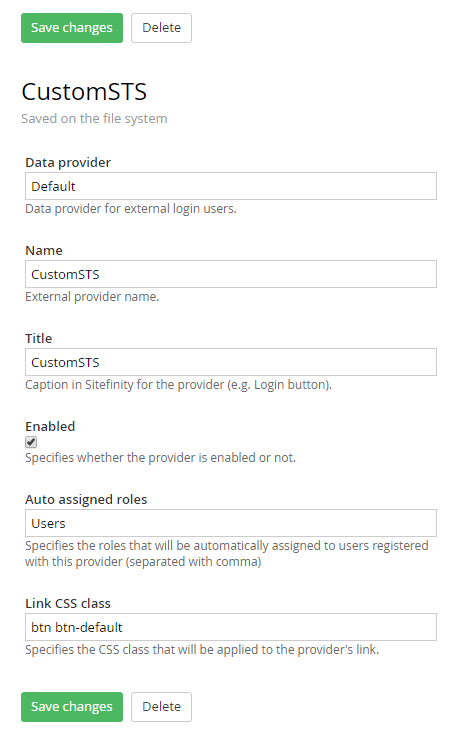This screenshot has height=743, width=457.
Task: Click the Data provider label
Action: click(x=68, y=163)
